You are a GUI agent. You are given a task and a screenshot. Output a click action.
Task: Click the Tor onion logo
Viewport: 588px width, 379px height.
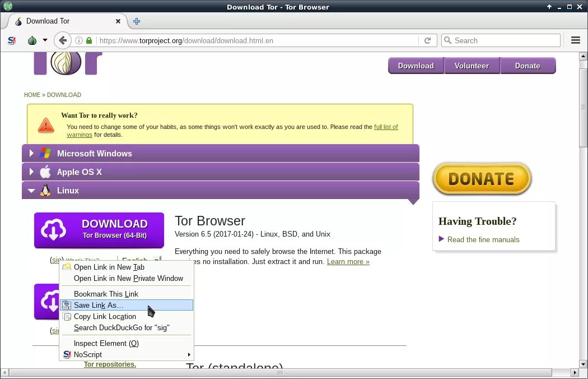[66, 63]
